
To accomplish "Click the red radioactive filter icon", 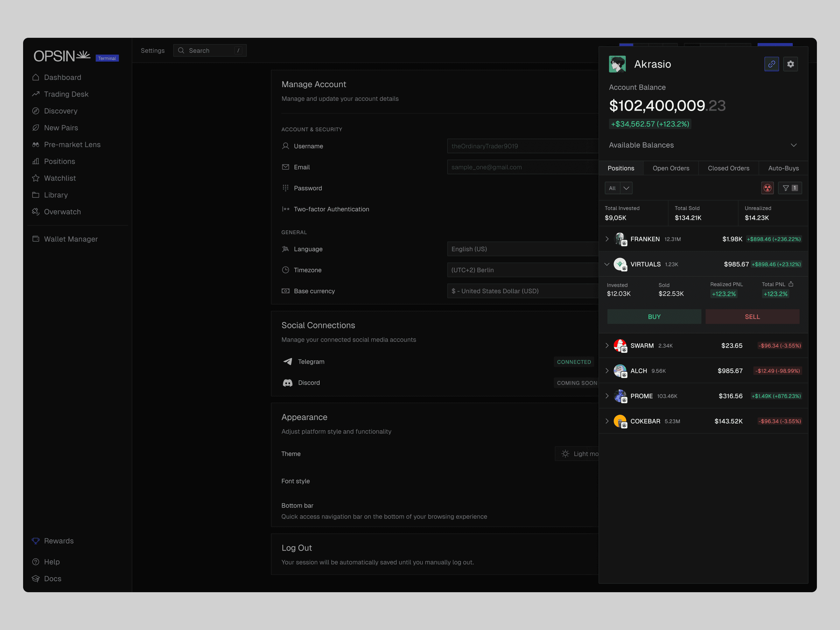I will click(x=767, y=188).
